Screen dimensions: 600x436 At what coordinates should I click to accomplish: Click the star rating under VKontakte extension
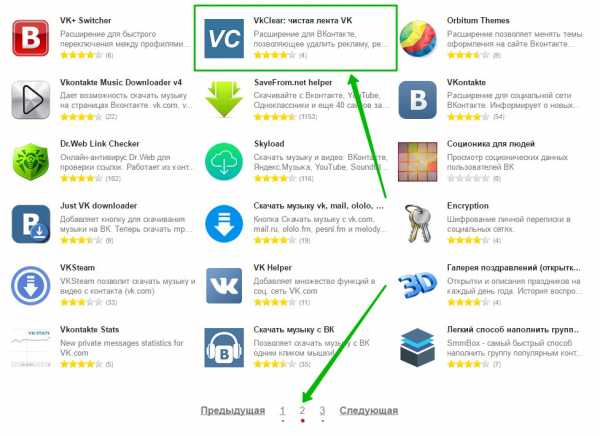[468, 117]
